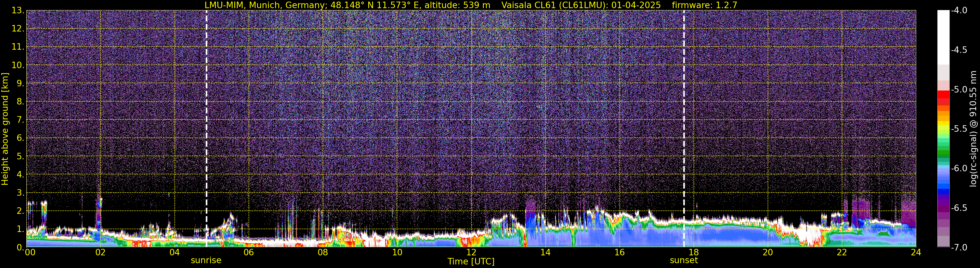The image size is (980, 268).
Task: Click the x-axis tick label '22'
Action: pos(842,253)
